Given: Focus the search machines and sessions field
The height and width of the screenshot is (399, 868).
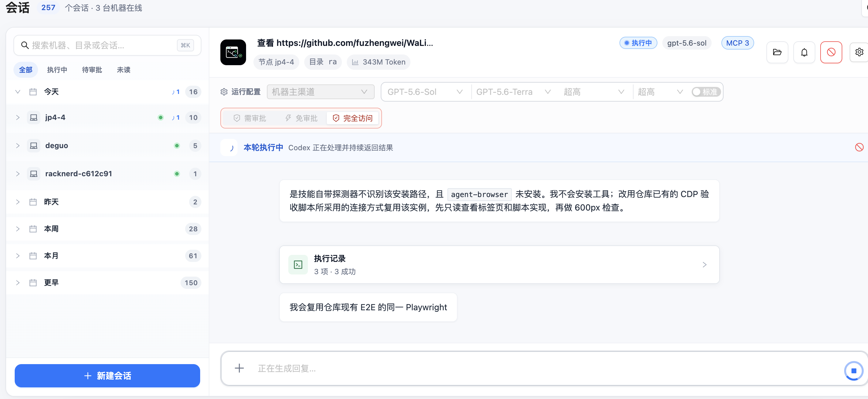Looking at the screenshot, I should click(x=107, y=45).
